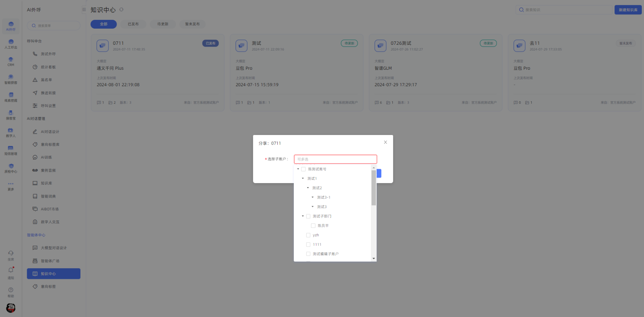This screenshot has height=317, width=644.
Task: Click the 新建知识库 button
Action: (627, 10)
